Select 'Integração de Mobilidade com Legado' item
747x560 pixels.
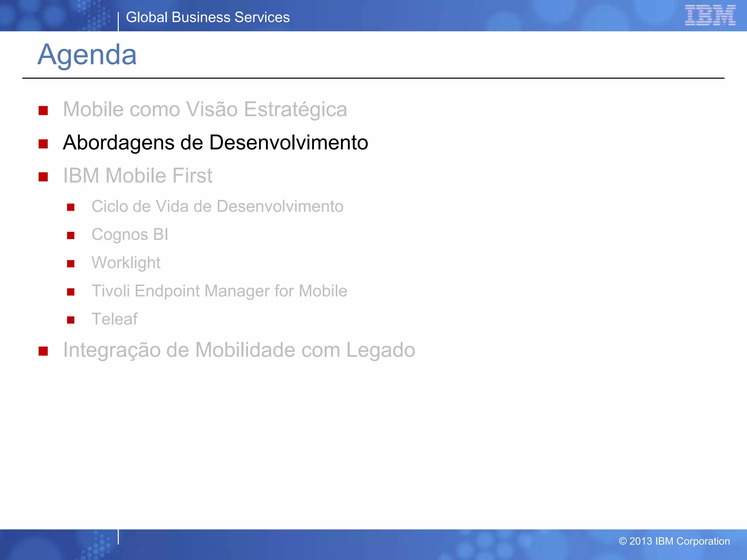pos(239,350)
